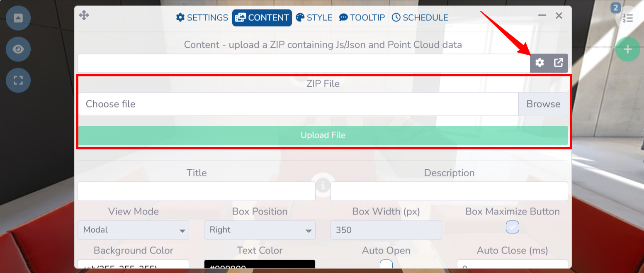Click Browse to choose a ZIP file
This screenshot has height=273, width=644.
click(x=543, y=104)
